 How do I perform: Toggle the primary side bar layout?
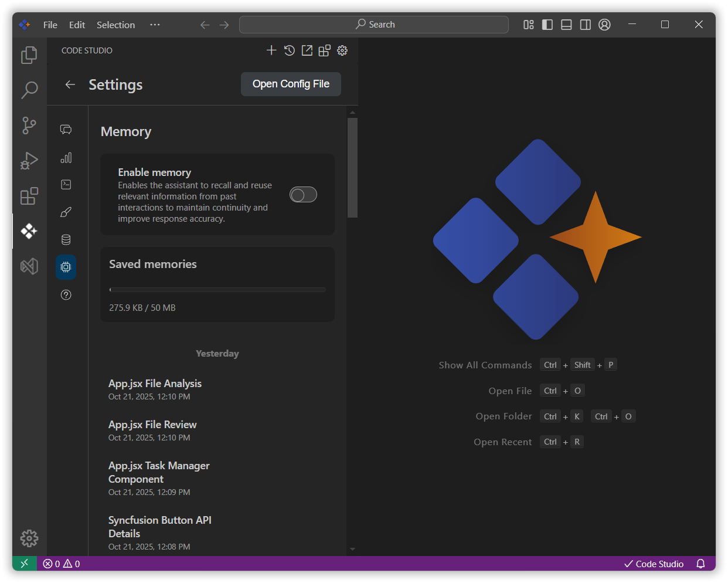click(547, 25)
